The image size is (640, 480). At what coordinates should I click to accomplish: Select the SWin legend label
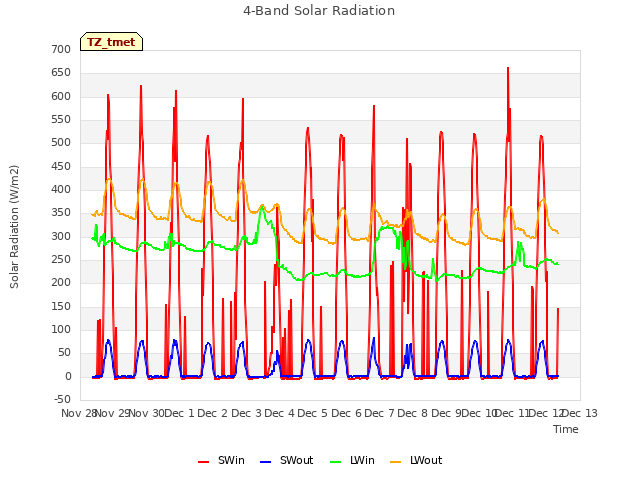coord(231,460)
